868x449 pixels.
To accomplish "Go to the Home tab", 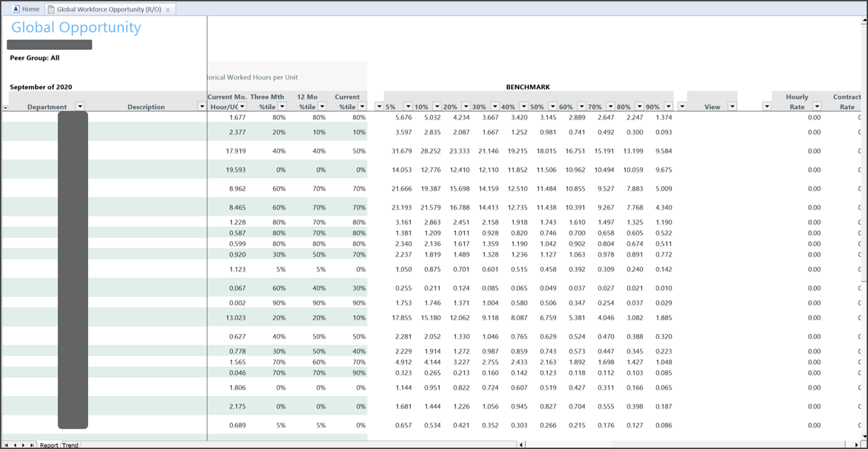I will 26,9.
